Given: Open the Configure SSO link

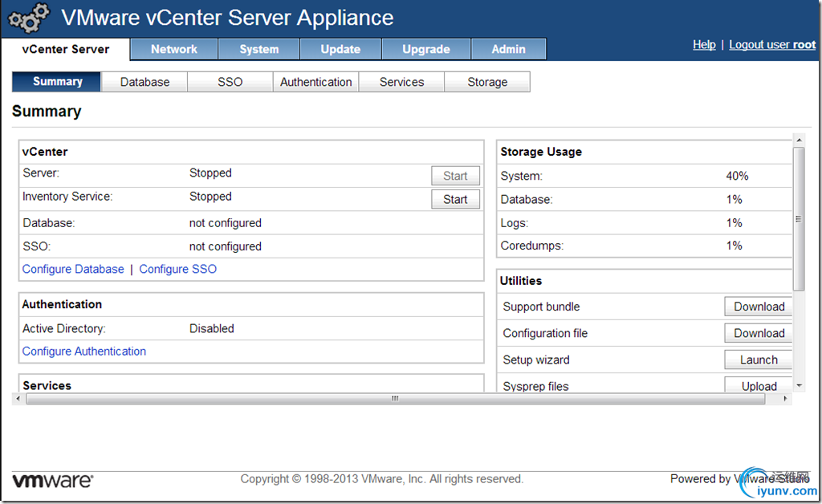Looking at the screenshot, I should pos(177,269).
